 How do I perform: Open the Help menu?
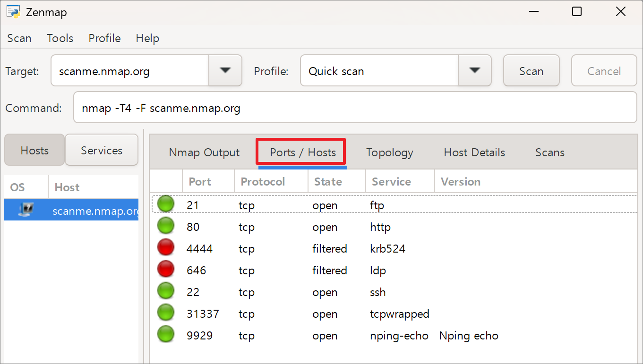coord(147,38)
